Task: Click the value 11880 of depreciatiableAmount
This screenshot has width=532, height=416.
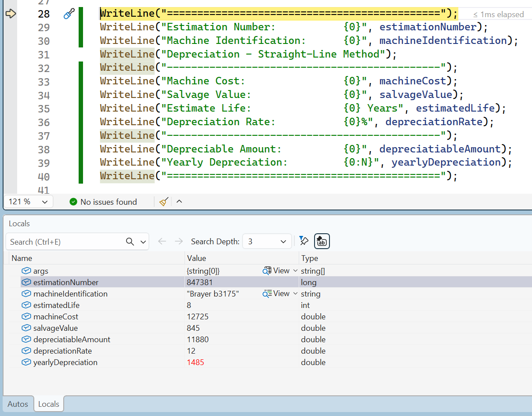Action: [x=198, y=340]
